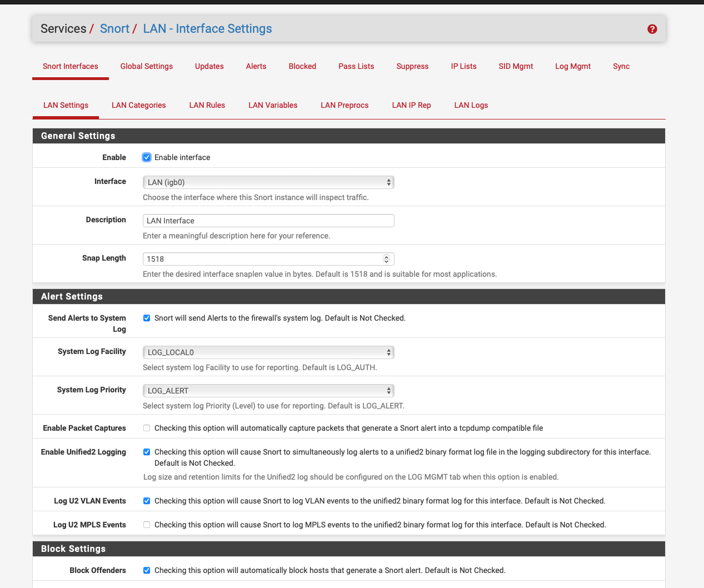Click the Snap Length field label
704x588 pixels.
click(x=104, y=258)
